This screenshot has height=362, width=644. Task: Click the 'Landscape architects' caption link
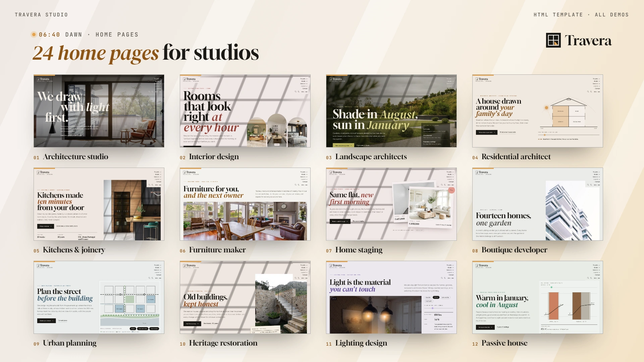click(x=371, y=157)
